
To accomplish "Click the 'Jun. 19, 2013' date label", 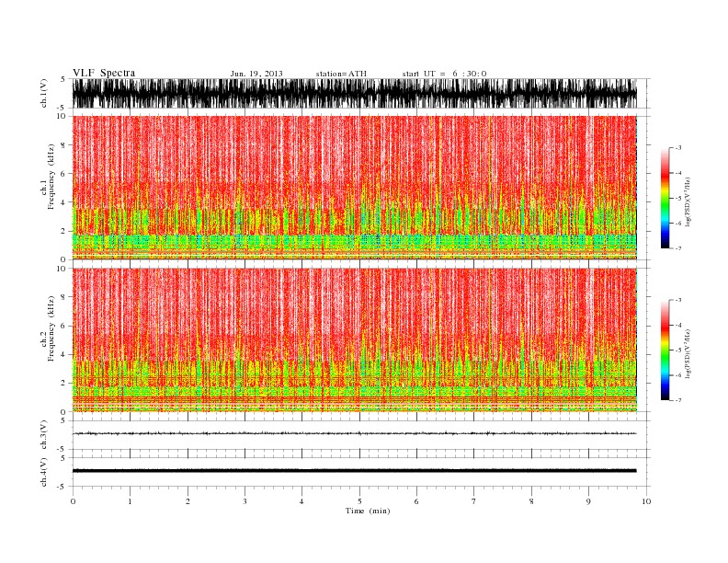I will tap(256, 74).
